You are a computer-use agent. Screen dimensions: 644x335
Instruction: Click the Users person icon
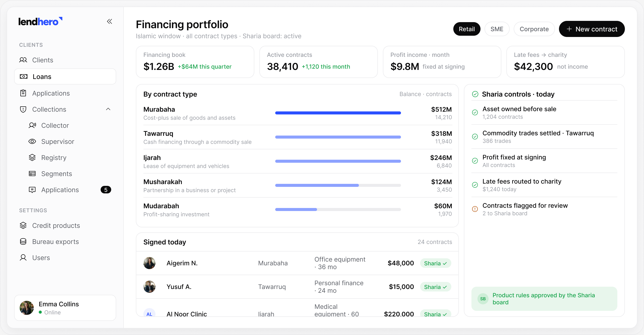coord(23,258)
